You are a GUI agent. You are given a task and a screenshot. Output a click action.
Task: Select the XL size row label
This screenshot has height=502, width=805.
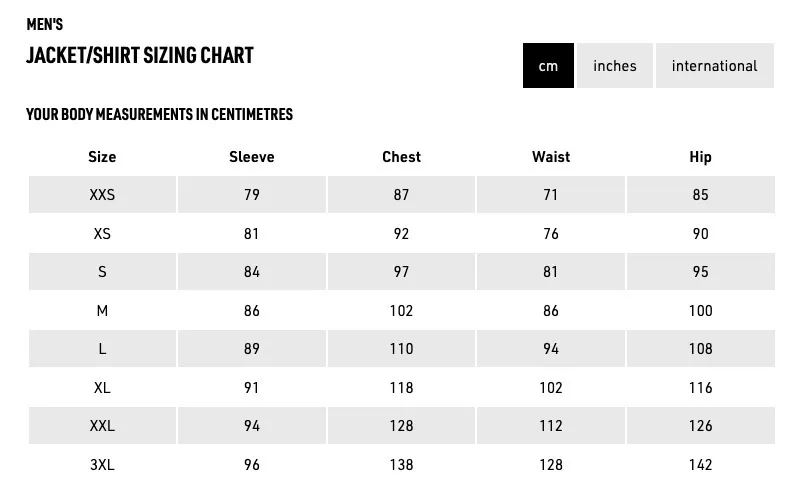pyautogui.click(x=102, y=388)
